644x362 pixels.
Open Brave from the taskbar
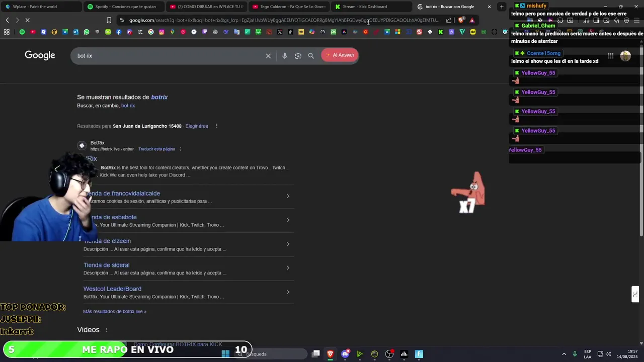330,354
